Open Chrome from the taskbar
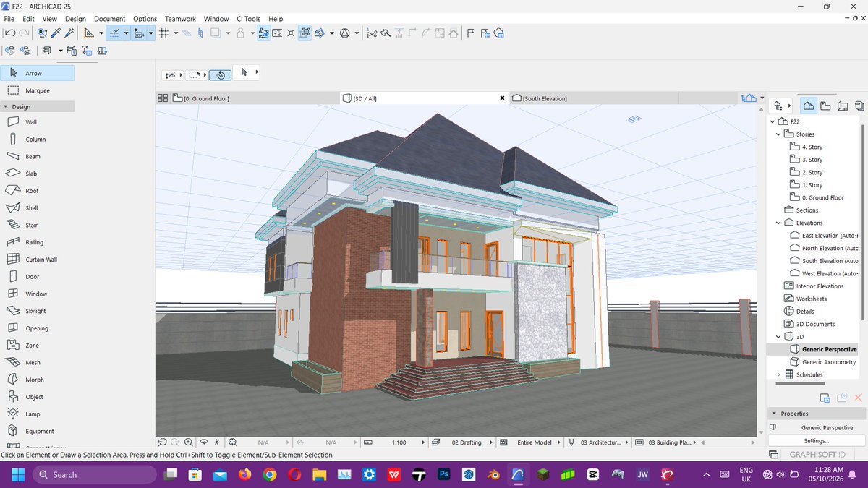868x488 pixels. click(x=270, y=474)
